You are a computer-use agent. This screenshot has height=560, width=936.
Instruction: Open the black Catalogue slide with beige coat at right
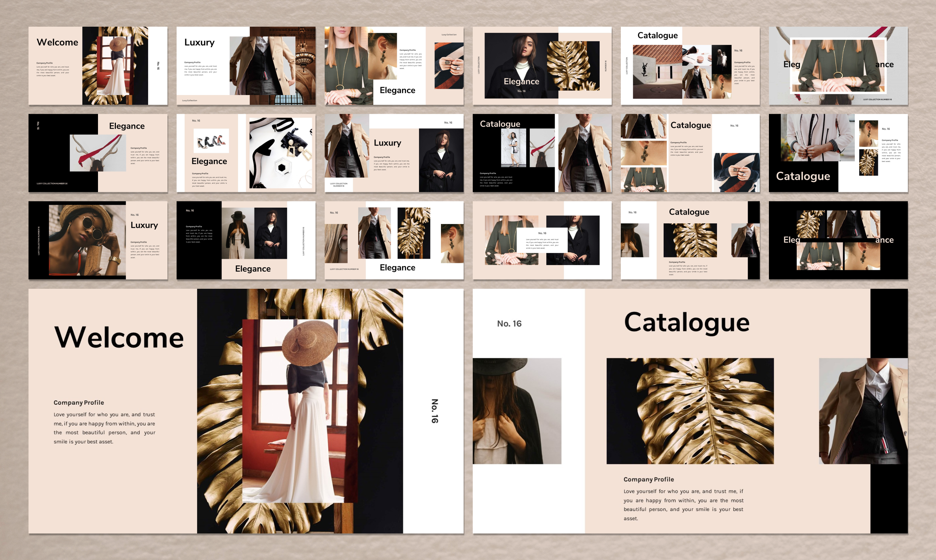point(542,153)
